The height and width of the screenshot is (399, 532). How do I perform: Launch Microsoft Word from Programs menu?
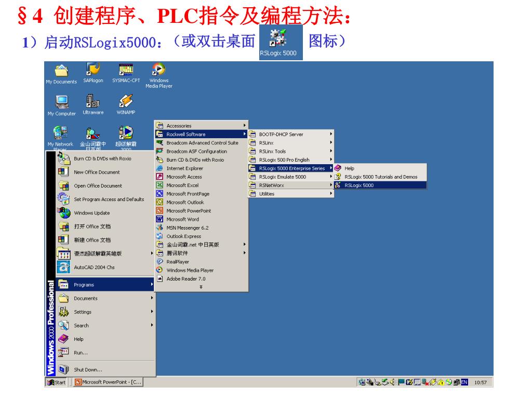click(x=201, y=219)
